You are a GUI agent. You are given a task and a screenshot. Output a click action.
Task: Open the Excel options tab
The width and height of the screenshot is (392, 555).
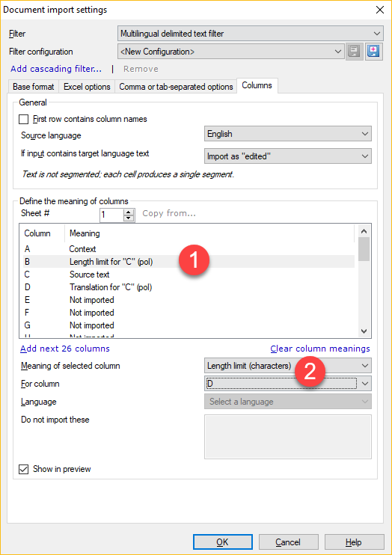[87, 87]
